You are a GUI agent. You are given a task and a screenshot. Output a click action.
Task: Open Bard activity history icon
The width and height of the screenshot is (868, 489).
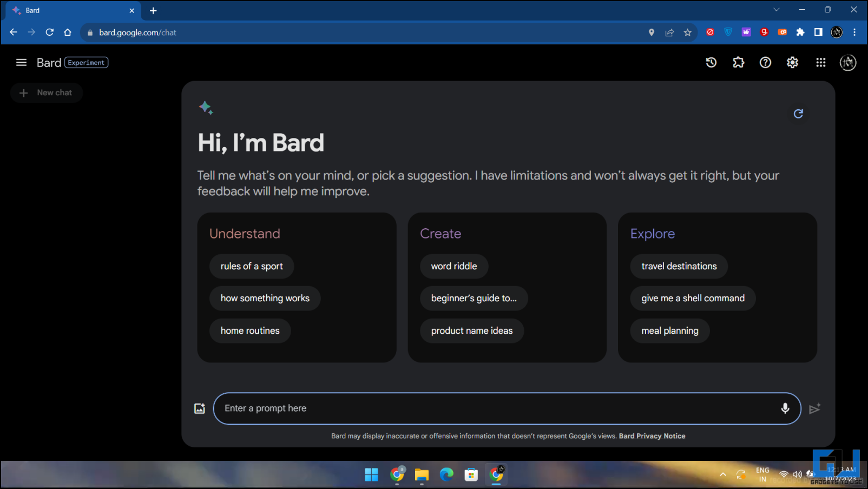pyautogui.click(x=711, y=63)
